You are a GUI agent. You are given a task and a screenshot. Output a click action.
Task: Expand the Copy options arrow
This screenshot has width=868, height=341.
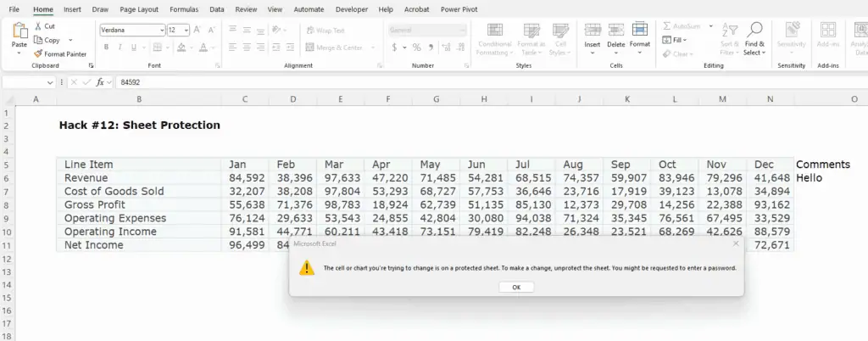(70, 40)
